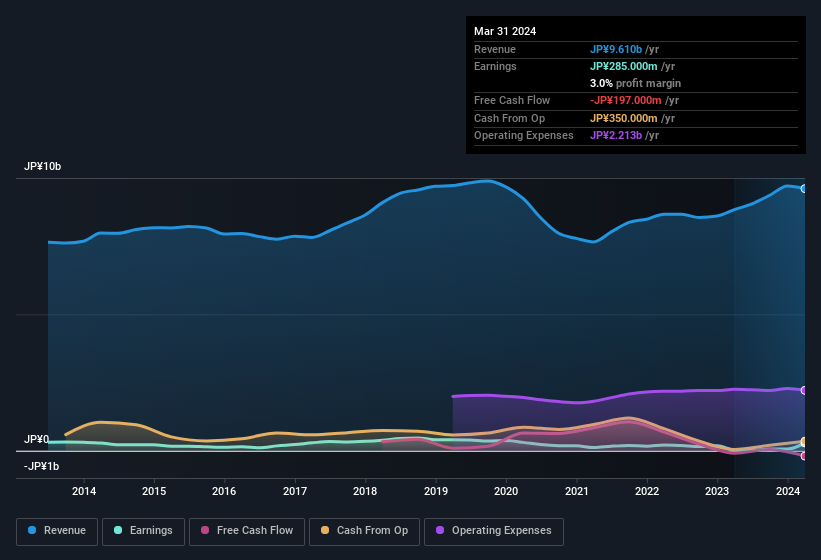The height and width of the screenshot is (560, 821).
Task: Click the JP¥9.610b revenue value
Action: (x=616, y=49)
